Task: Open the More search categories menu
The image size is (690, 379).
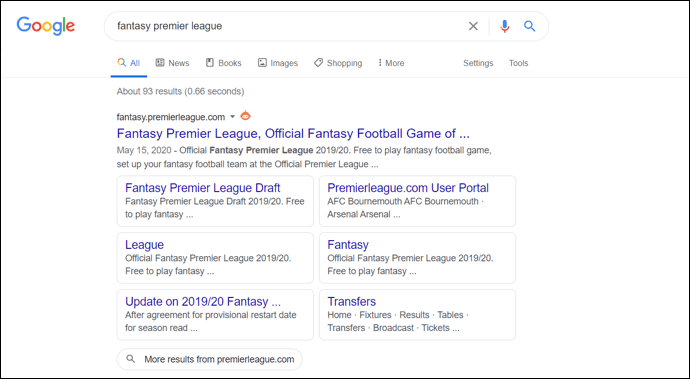Action: 391,63
